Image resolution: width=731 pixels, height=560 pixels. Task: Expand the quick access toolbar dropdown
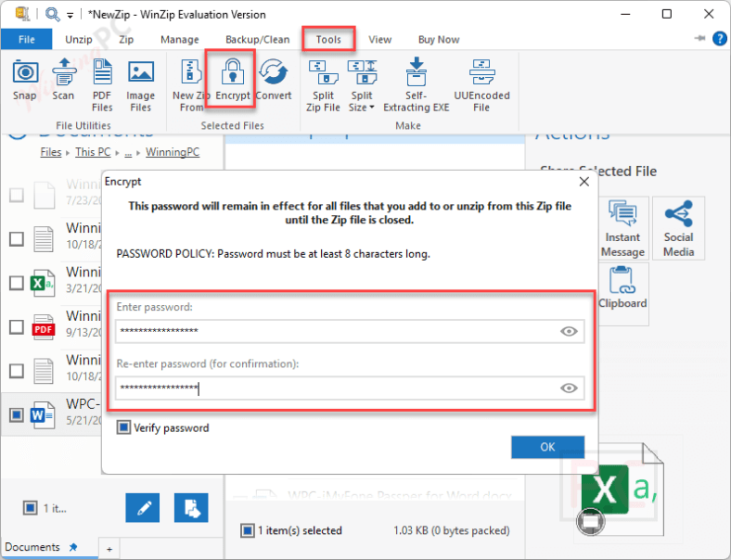coord(70,16)
